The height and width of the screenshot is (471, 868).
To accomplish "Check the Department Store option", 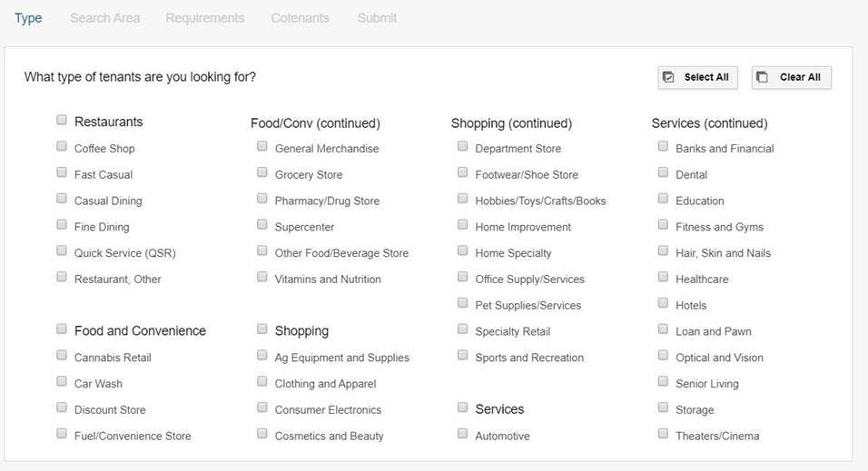I will coord(463,146).
